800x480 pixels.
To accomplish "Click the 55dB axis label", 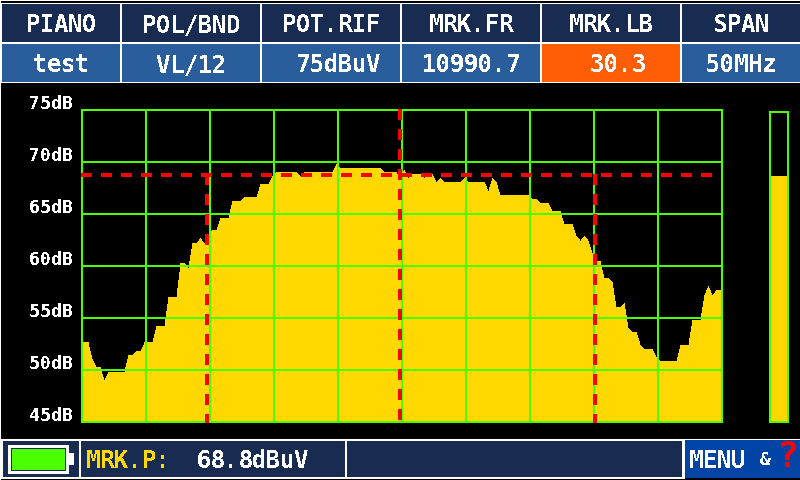I will [51, 311].
